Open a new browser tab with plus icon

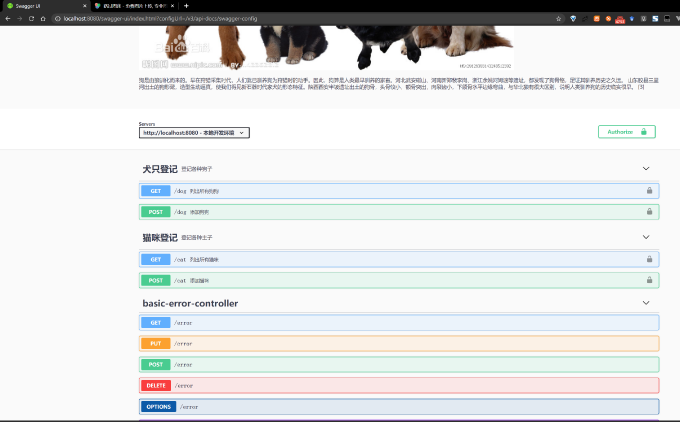pos(186,6)
